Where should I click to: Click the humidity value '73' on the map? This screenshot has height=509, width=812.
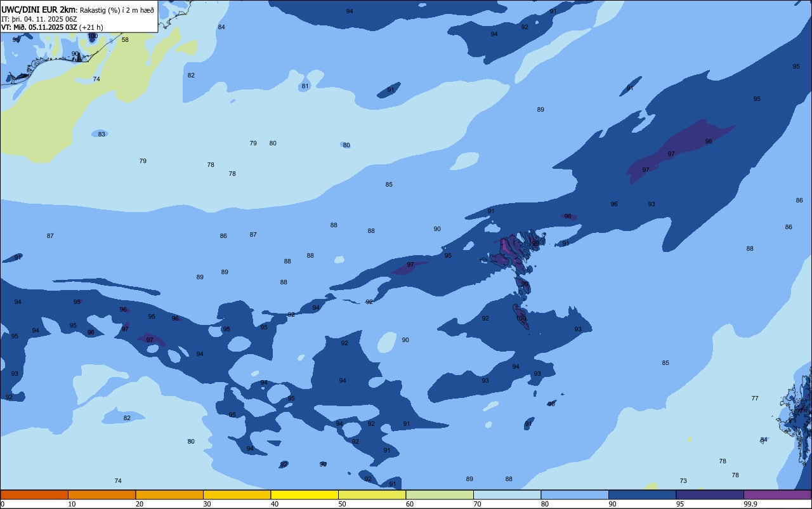(683, 480)
